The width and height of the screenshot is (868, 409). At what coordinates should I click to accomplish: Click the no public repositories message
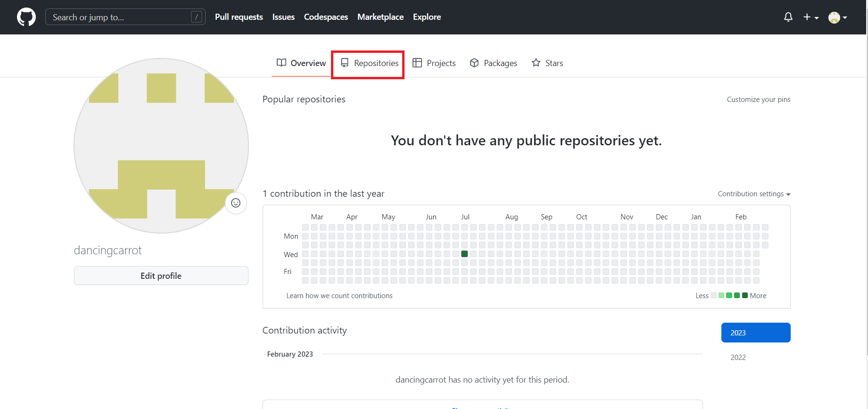[526, 141]
